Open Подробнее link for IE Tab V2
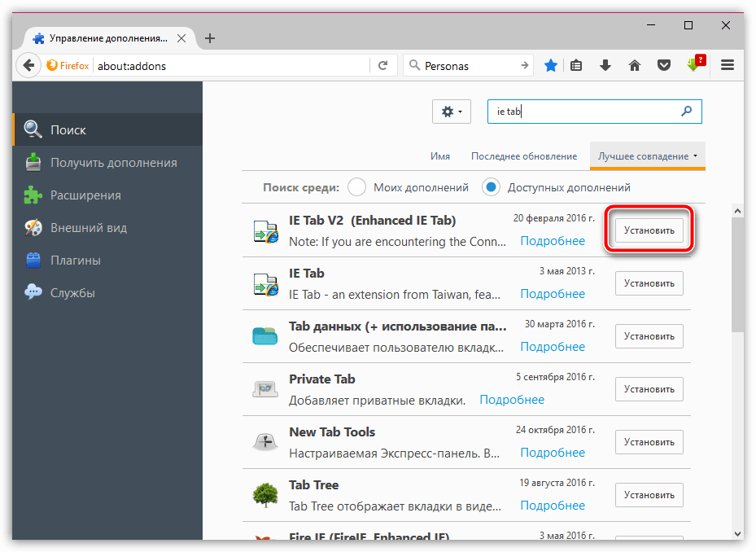The image size is (756, 552). pyautogui.click(x=553, y=241)
